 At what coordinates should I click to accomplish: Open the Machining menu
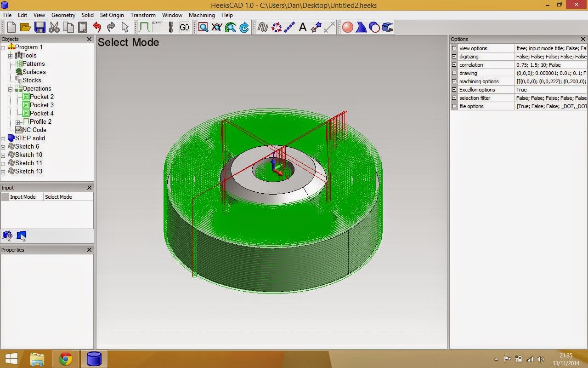[202, 15]
